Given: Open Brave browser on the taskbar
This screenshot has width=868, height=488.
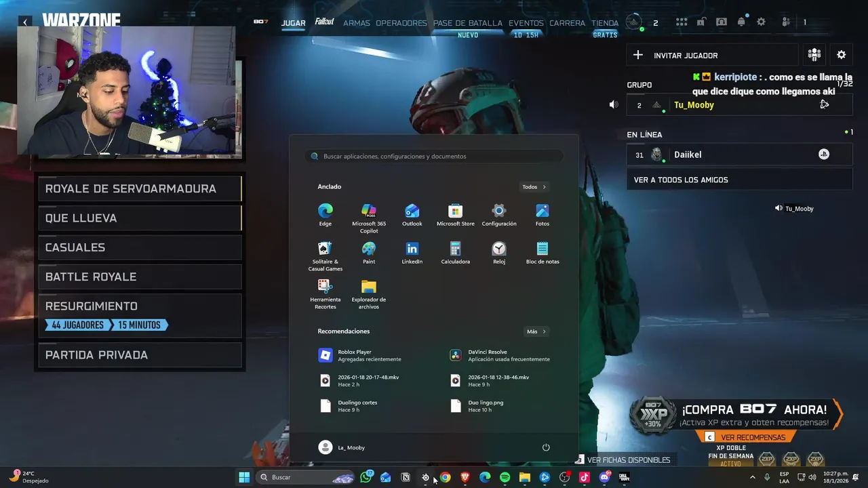Looking at the screenshot, I should pos(465,477).
